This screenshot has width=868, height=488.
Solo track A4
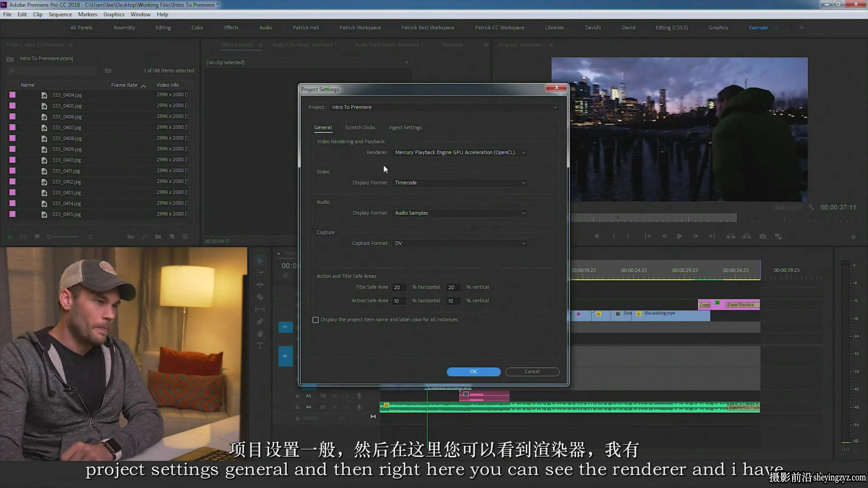[347, 407]
